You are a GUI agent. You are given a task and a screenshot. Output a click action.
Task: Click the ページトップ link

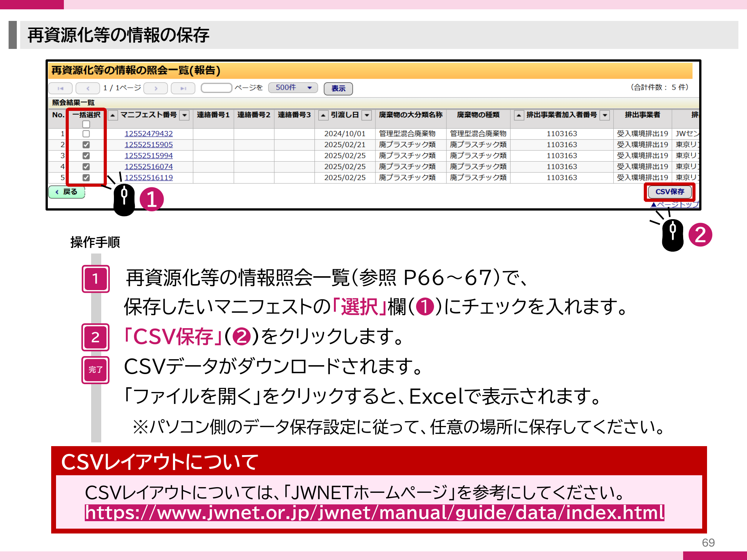click(675, 205)
